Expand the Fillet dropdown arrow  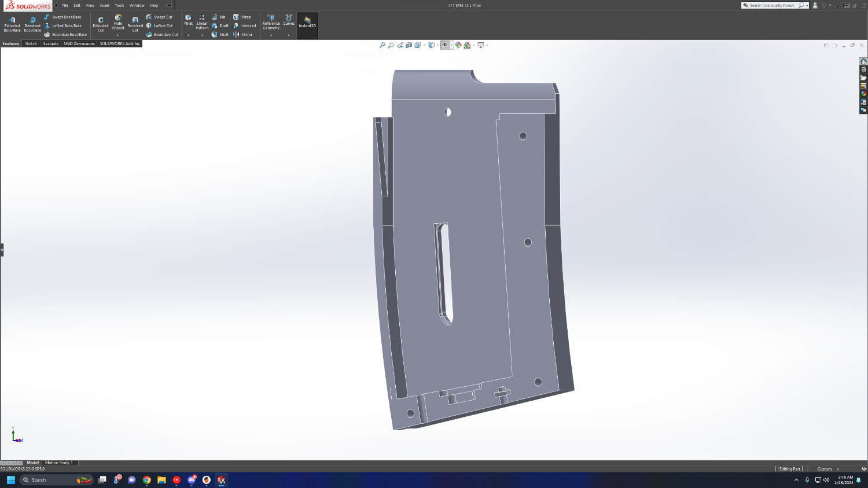tap(188, 35)
